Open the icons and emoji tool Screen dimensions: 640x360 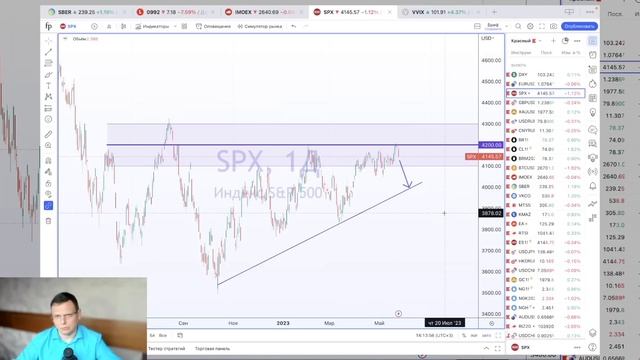(48, 119)
